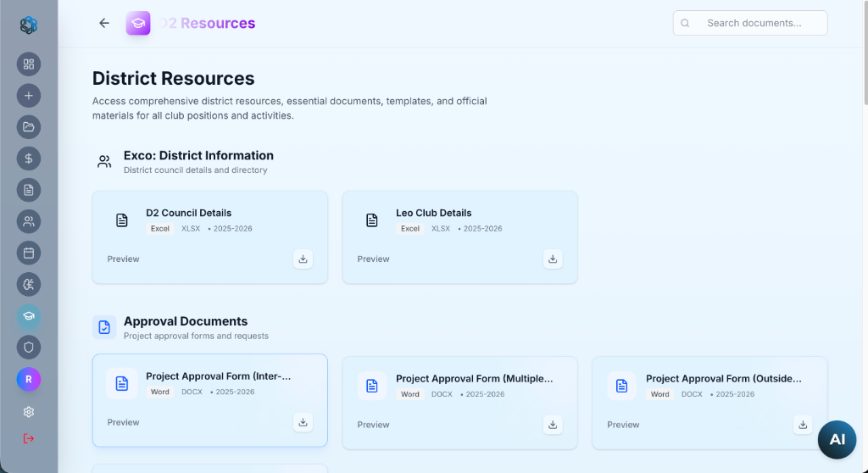Viewport: 868px width, 473px height.
Task: Open the document page sidebar icon
Action: (x=29, y=190)
